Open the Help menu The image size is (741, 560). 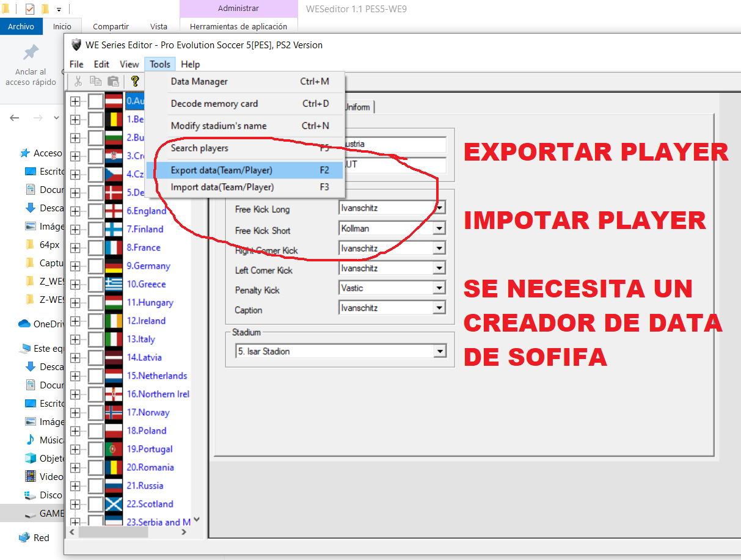[191, 64]
